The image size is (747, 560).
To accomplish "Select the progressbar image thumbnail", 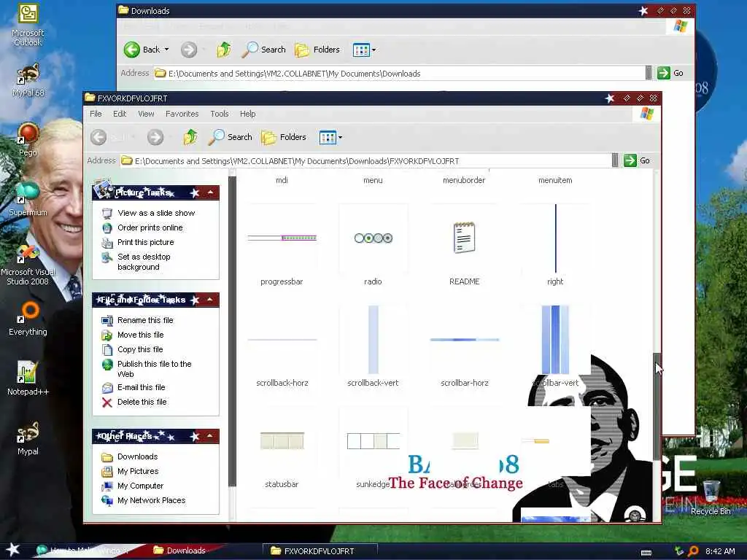I will tap(282, 238).
